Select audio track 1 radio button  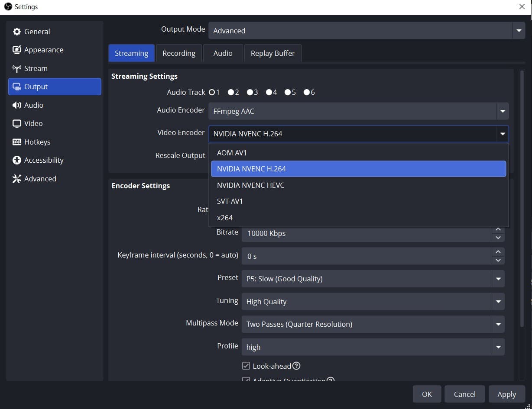[x=212, y=92]
